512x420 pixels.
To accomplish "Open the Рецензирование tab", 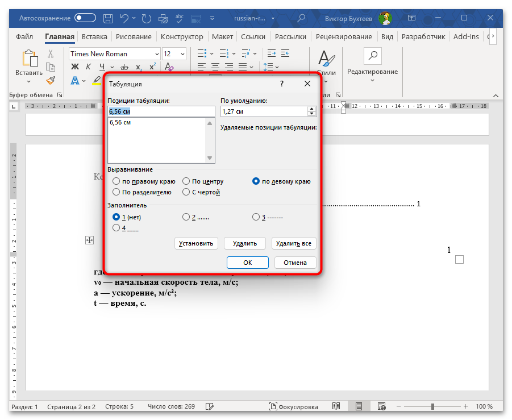I will click(343, 36).
